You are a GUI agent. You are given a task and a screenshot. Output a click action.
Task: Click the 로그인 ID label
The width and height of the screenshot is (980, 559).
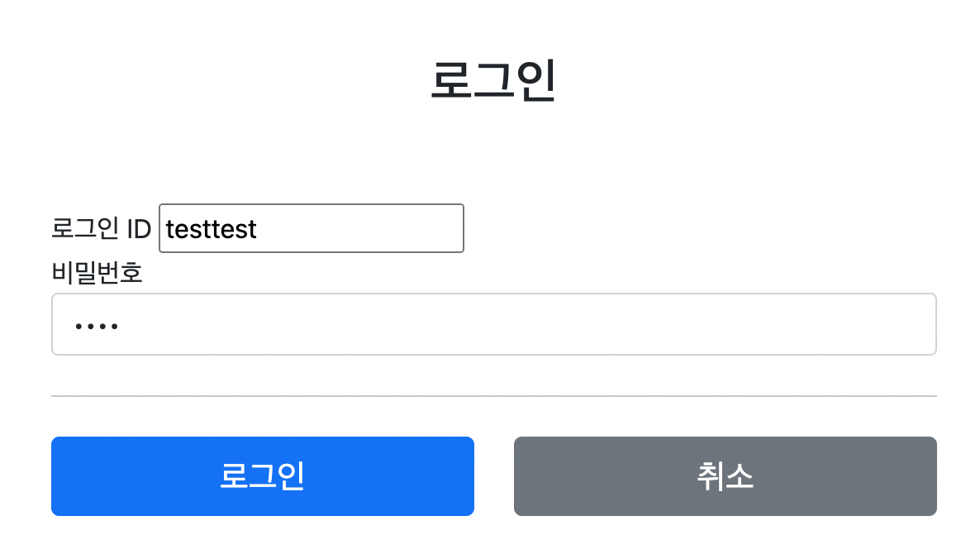(101, 228)
